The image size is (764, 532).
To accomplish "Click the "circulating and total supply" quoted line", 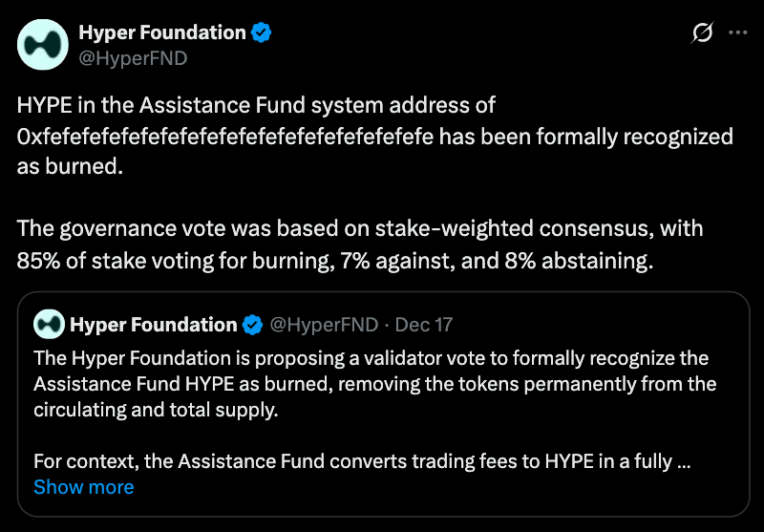I will [x=154, y=410].
